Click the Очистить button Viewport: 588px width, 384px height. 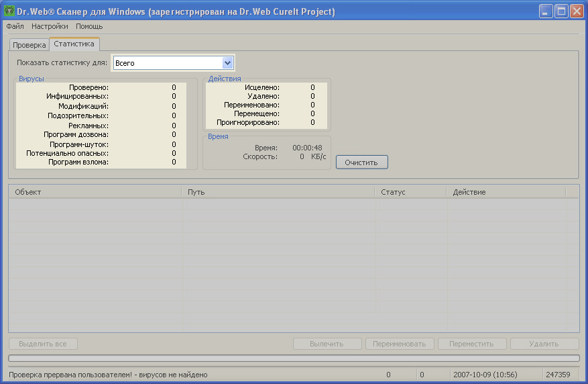361,162
